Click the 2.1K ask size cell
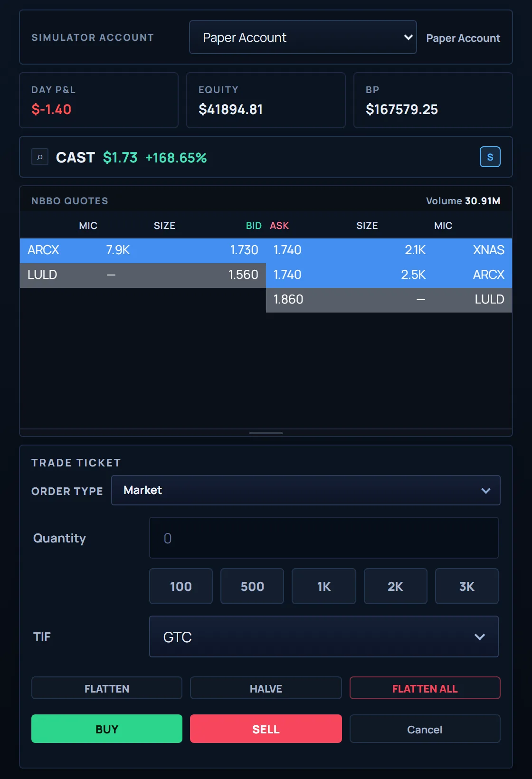 point(415,250)
